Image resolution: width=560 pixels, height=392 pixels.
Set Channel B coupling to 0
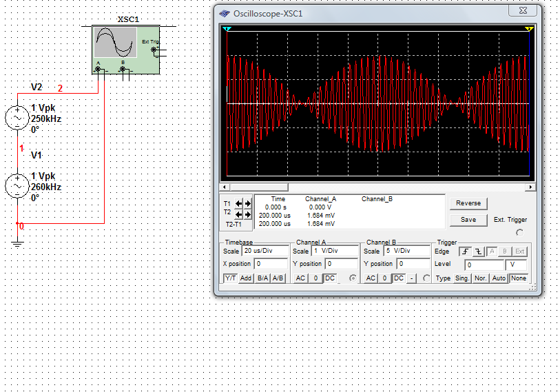(x=384, y=278)
